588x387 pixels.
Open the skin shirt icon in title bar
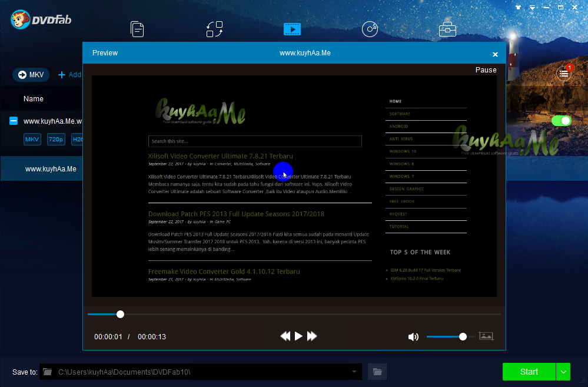pos(518,7)
